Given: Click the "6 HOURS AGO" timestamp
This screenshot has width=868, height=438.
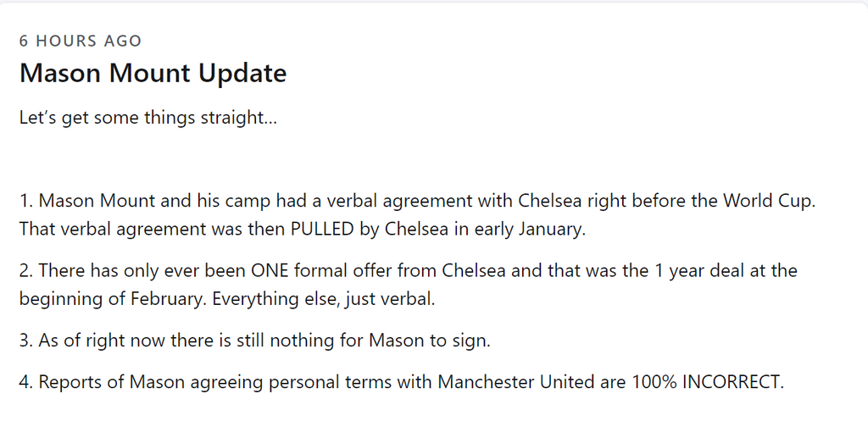Looking at the screenshot, I should click(81, 41).
